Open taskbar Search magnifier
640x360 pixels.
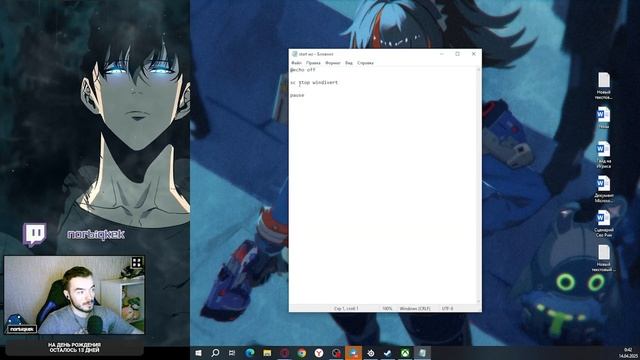(215, 353)
